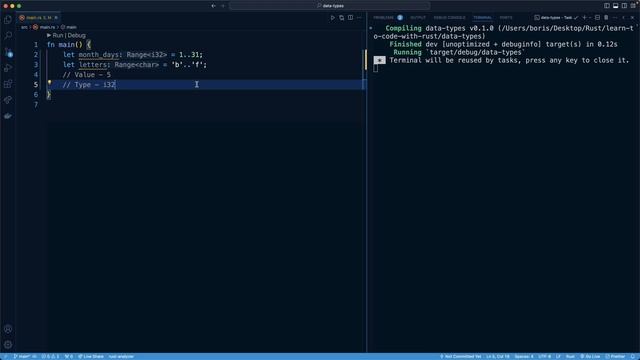Open changes compare icon in editor toolbar
Viewport: 640px width, 360px height.
[342, 18]
